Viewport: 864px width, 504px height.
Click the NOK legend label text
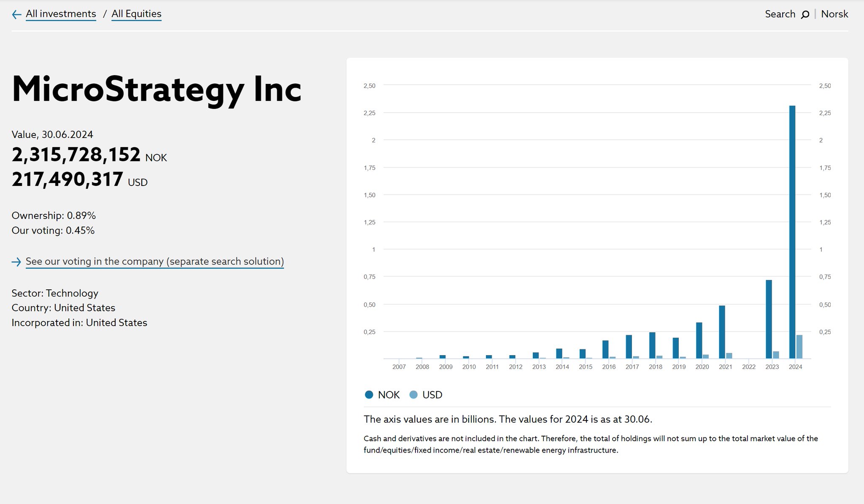[x=389, y=395]
